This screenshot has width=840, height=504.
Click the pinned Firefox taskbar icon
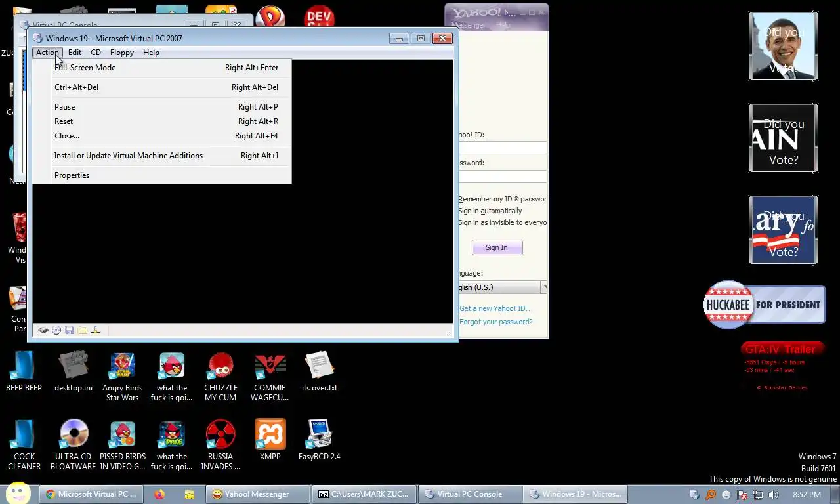[159, 494]
